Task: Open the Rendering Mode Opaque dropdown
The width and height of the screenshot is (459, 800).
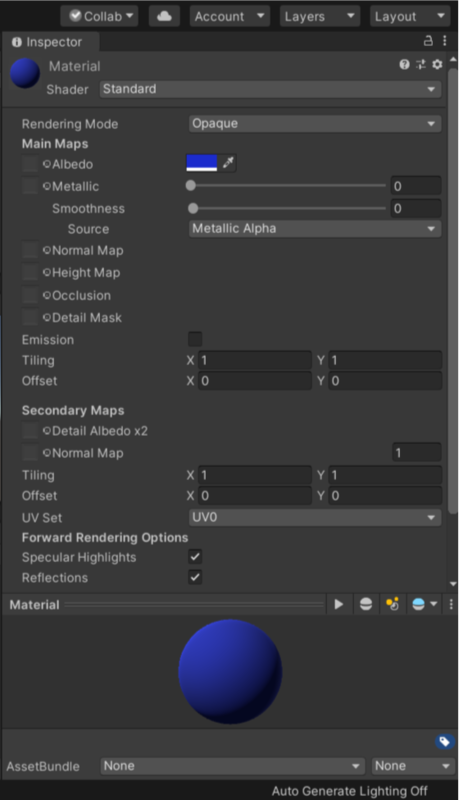Action: tap(315, 123)
